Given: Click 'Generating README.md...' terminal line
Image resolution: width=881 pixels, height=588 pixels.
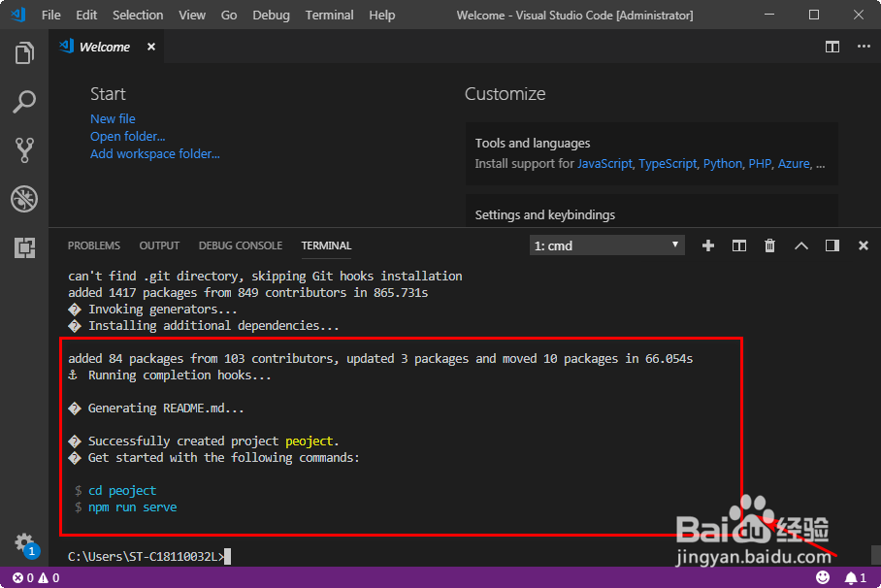Looking at the screenshot, I should click(x=156, y=408).
